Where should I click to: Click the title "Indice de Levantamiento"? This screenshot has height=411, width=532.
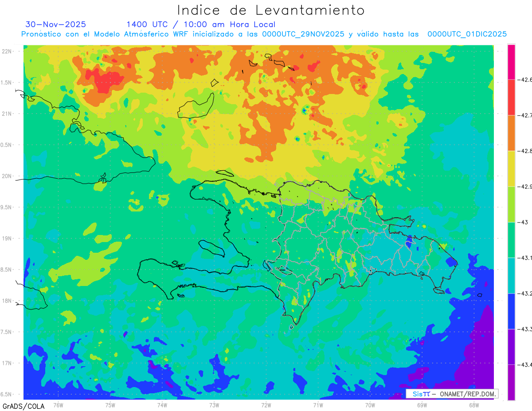[x=271, y=10]
